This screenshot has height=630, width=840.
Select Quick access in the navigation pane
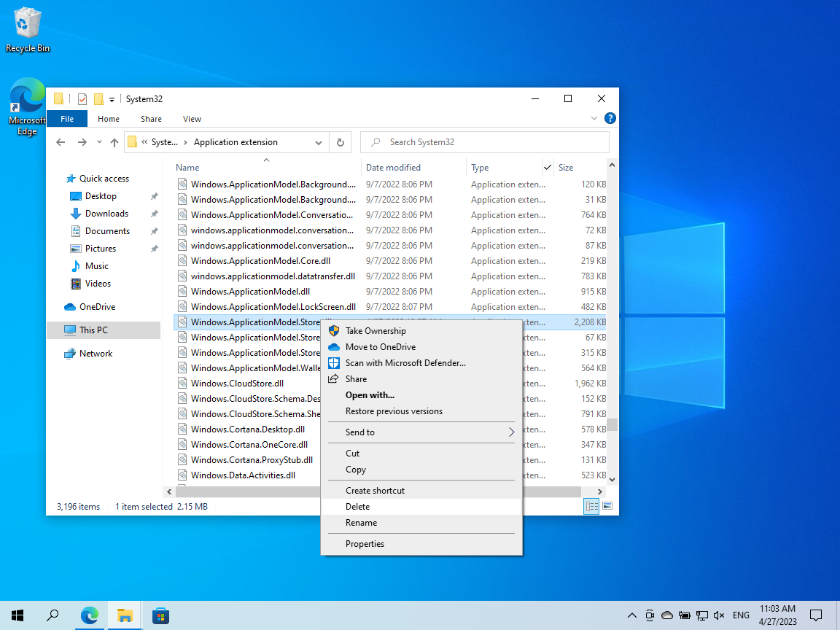104,179
